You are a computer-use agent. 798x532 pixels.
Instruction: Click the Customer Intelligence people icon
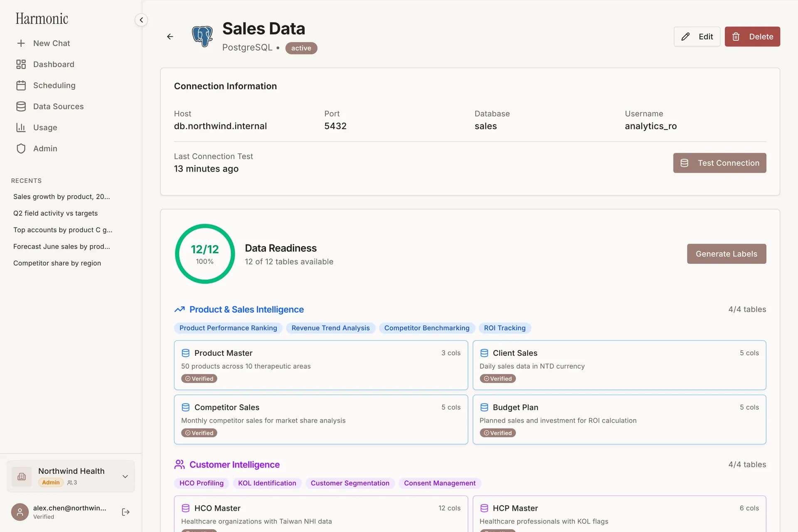180,465
